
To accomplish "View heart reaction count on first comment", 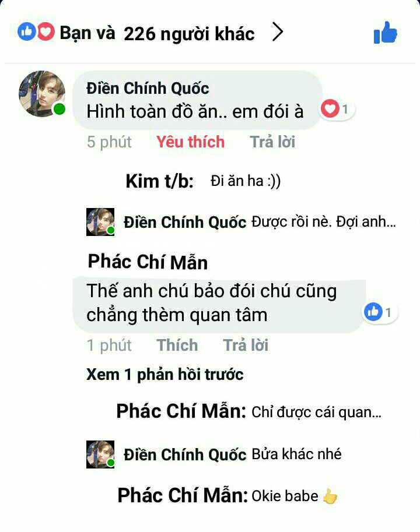I will pyautogui.click(x=338, y=109).
